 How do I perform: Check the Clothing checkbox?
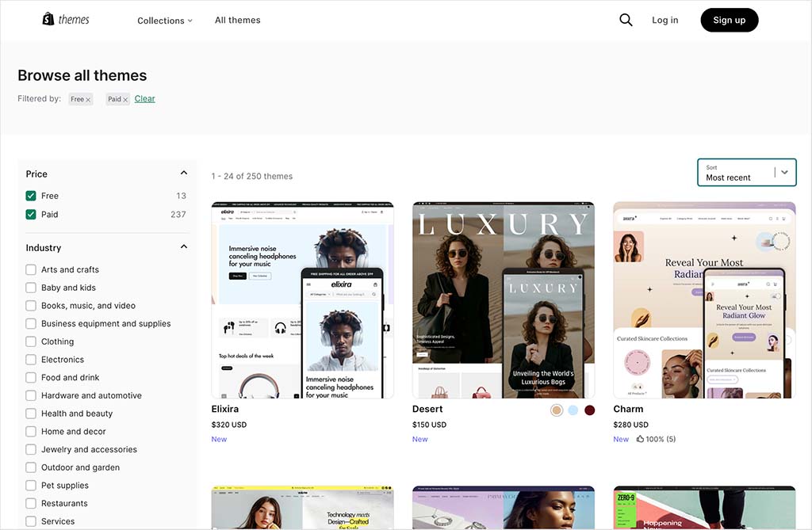tap(31, 341)
